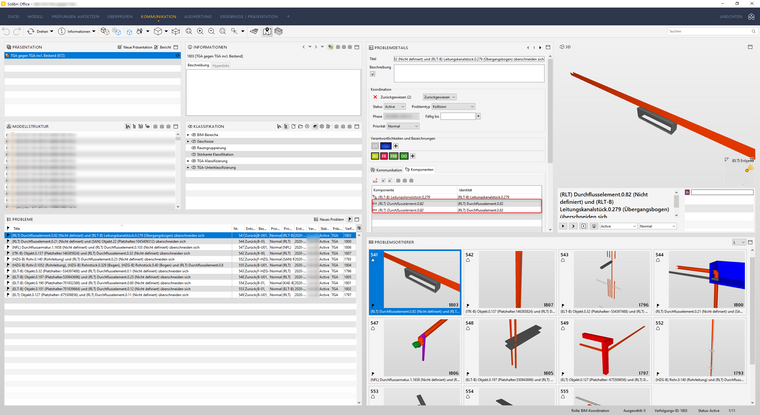Image resolution: width=760 pixels, height=415 pixels.
Task: Click the zoom-in magnifier toolbar icon
Action: coord(200,32)
